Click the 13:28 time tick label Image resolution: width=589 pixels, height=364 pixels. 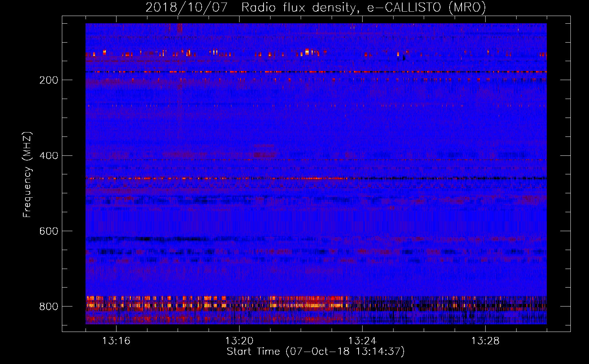click(485, 341)
